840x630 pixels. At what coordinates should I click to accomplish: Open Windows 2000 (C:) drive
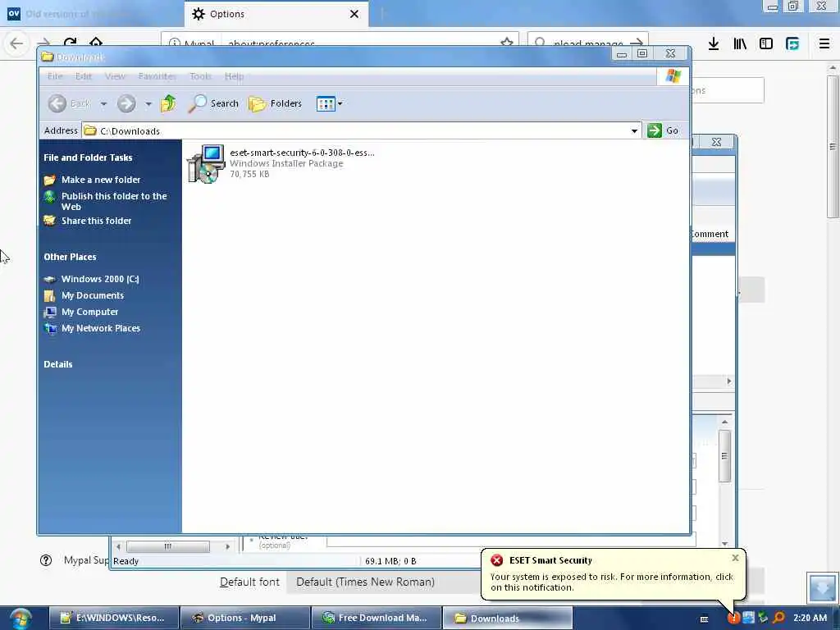pos(100,279)
